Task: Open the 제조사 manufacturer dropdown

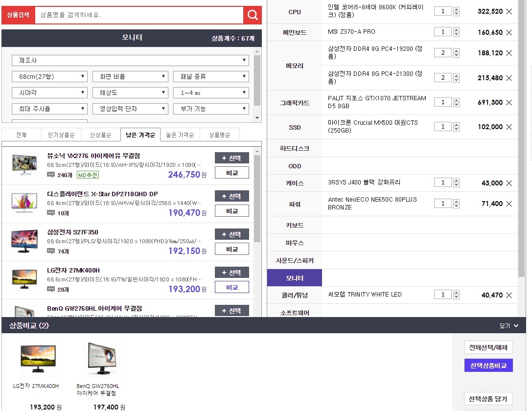Action: tap(130, 60)
